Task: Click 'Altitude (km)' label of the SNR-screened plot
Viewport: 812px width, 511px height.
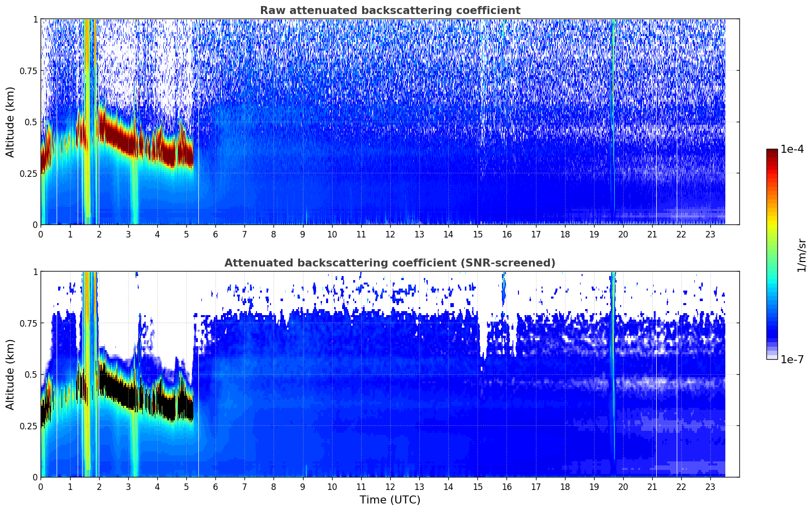Action: tap(11, 374)
